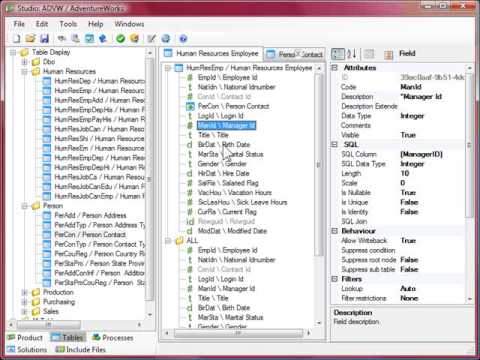This screenshot has height=360, width=480.
Task: Switch to the Person Contact tab
Action: (295, 54)
